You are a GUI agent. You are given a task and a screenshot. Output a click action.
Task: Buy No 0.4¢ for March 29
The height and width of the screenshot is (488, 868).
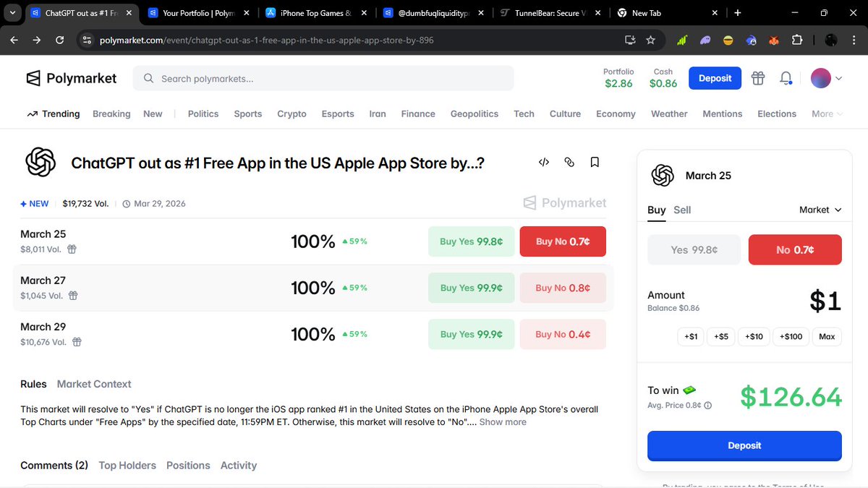pos(563,334)
